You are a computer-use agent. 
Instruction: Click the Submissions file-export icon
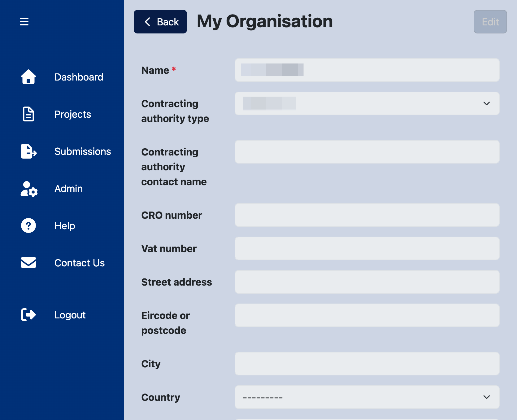click(29, 151)
